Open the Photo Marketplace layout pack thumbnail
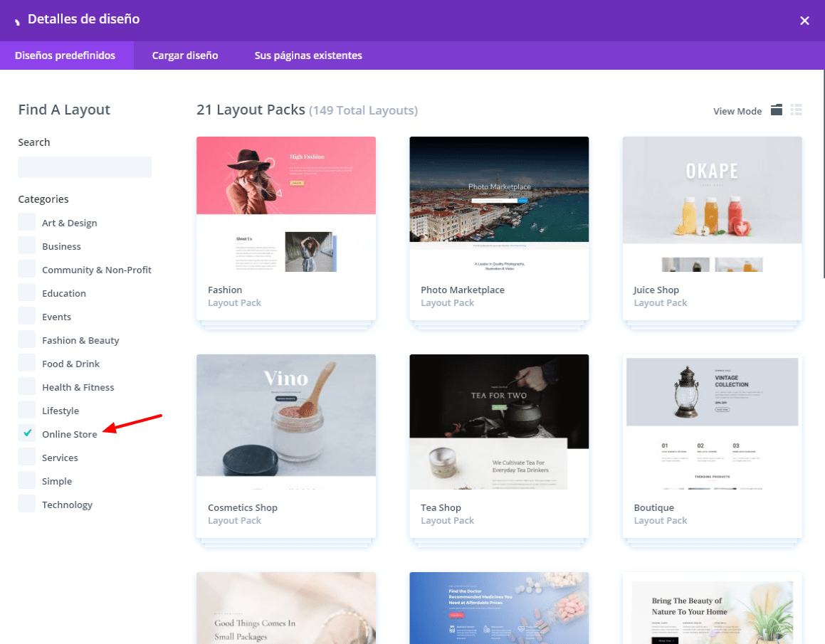 [499, 204]
